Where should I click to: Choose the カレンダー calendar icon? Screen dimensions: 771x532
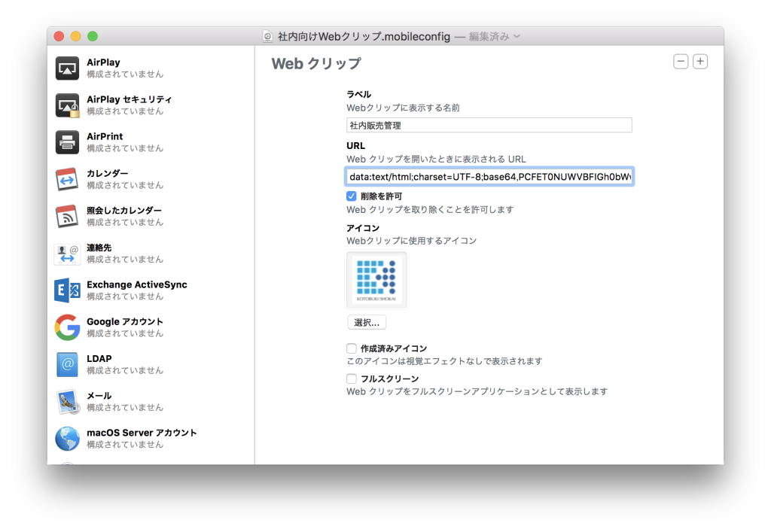[x=67, y=179]
